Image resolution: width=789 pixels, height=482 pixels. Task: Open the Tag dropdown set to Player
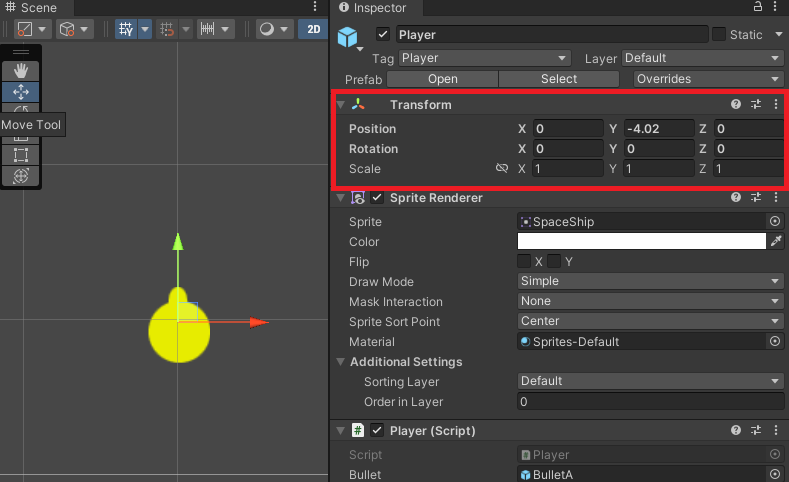click(484, 59)
